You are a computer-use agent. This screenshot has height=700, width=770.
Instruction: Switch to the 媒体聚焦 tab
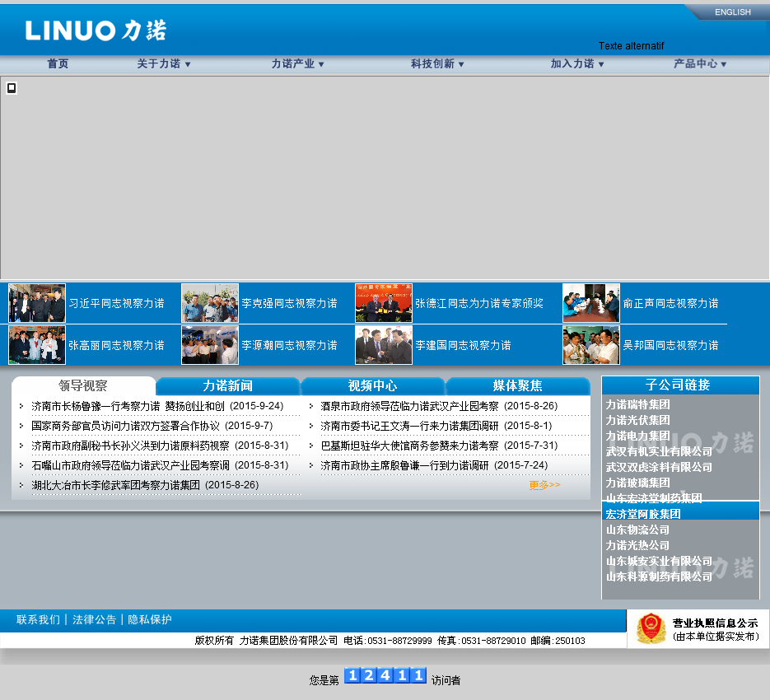click(x=518, y=385)
